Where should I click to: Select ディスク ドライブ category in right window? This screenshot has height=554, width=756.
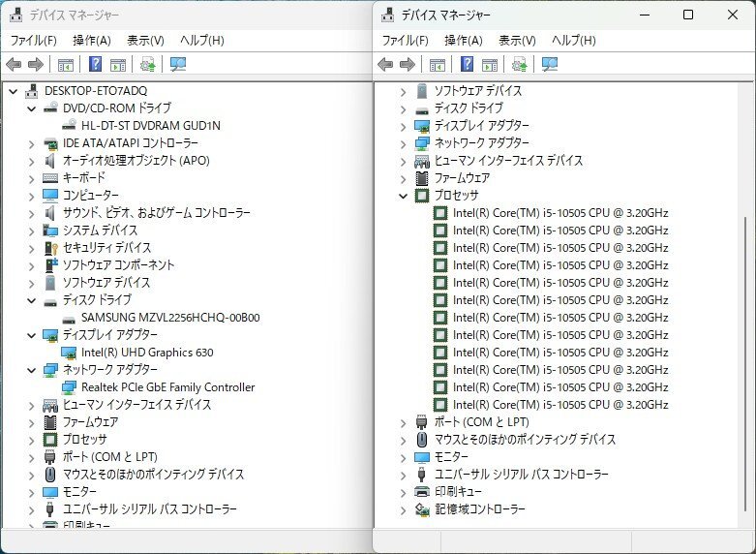(x=469, y=108)
